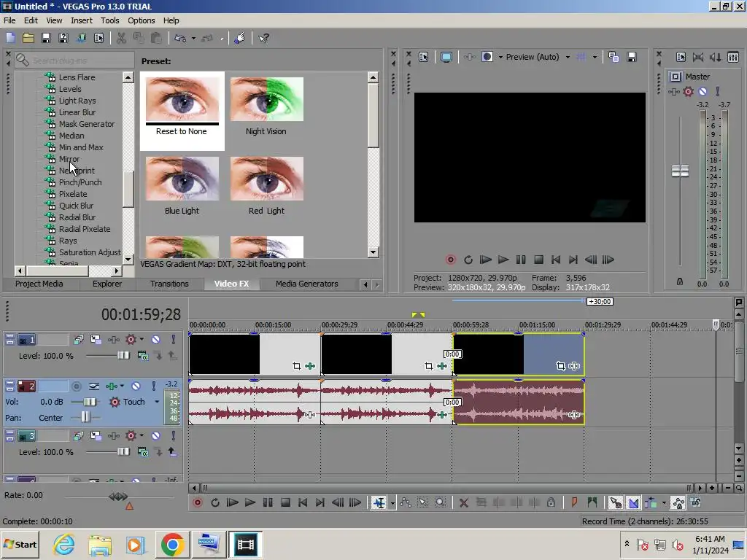Viewport: 747px width, 560px height.
Task: Switch to the Project Media tab
Action: point(39,284)
